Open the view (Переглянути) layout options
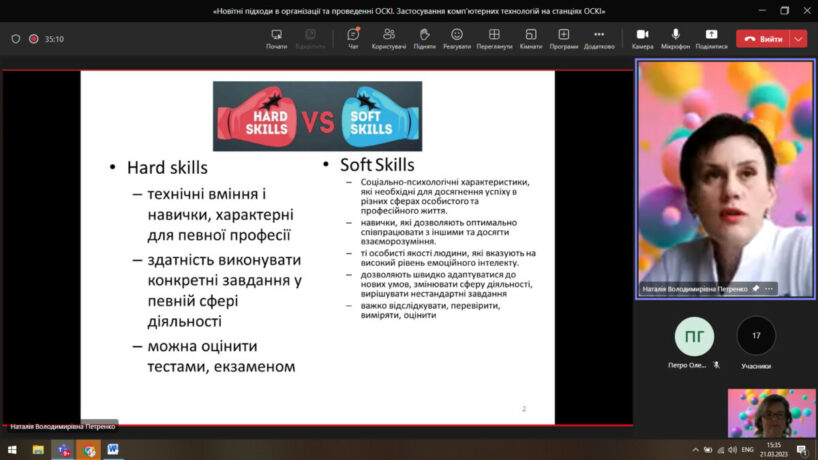This screenshot has height=460, width=818. pos(494,38)
